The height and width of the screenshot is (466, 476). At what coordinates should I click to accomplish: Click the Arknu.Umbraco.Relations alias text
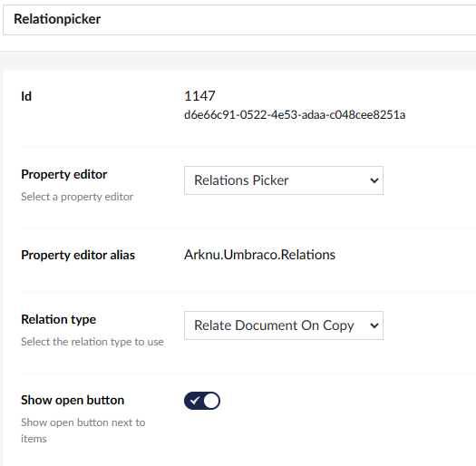point(259,255)
